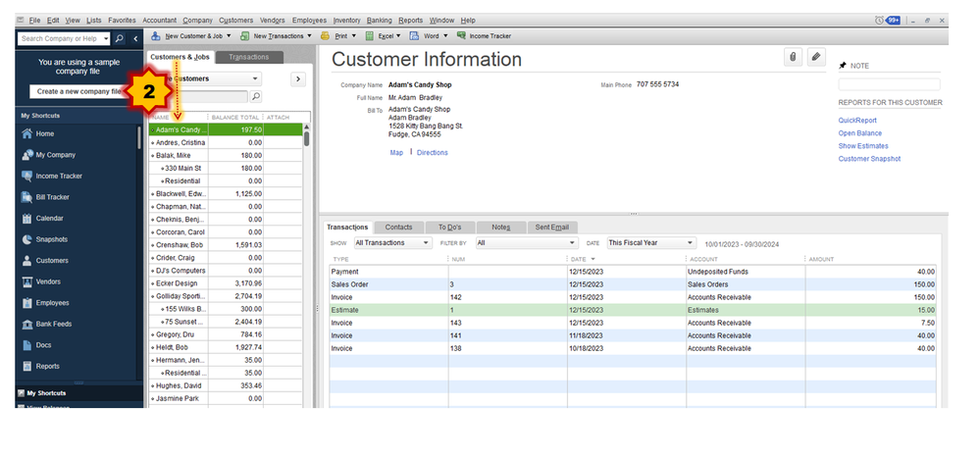Switch to the To Do's tab
The width and height of the screenshot is (980, 458).
coord(450,228)
